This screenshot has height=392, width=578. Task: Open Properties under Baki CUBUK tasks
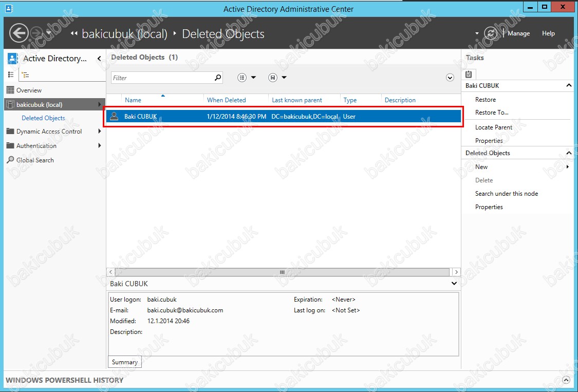[489, 140]
